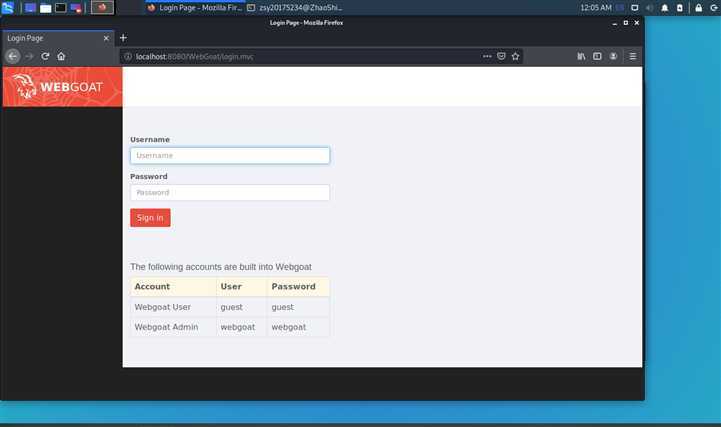Click the WebGoat logo banner
Image resolution: width=721 pixels, height=427 pixels.
tap(63, 87)
